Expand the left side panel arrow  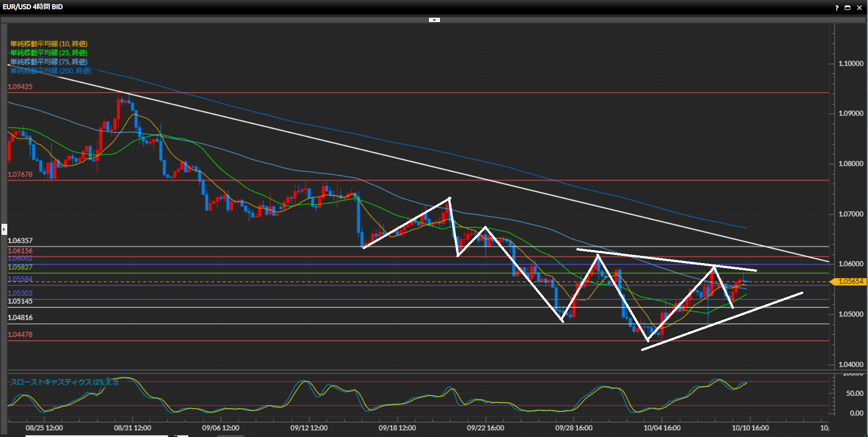point(4,229)
